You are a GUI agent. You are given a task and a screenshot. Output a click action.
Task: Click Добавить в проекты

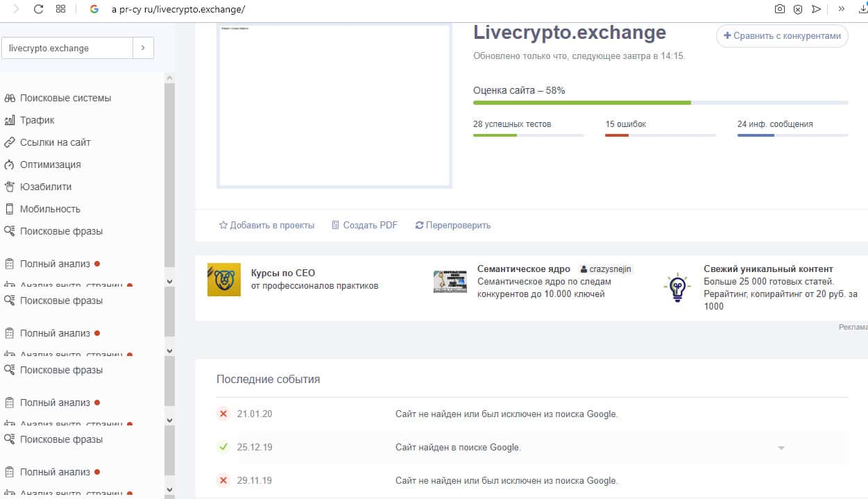[x=266, y=225]
